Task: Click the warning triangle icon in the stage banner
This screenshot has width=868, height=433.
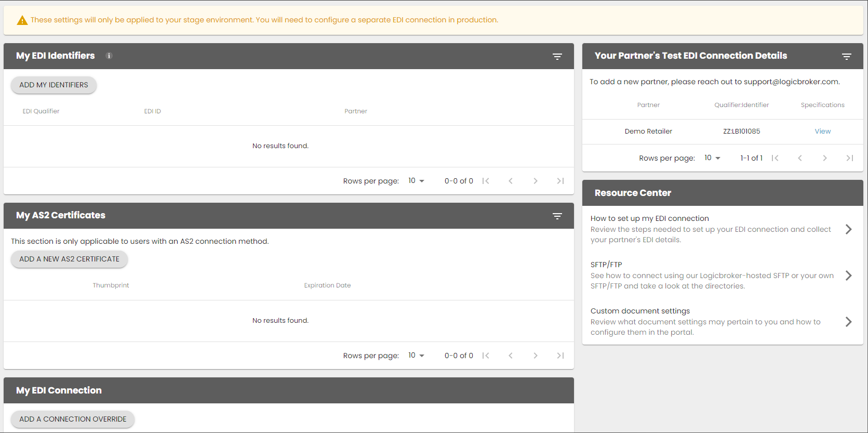Action: 22,20
